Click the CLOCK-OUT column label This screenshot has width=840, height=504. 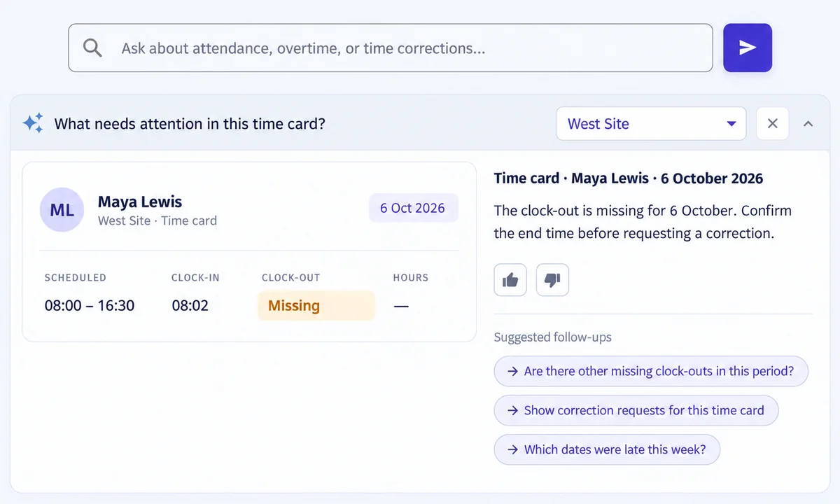click(290, 277)
